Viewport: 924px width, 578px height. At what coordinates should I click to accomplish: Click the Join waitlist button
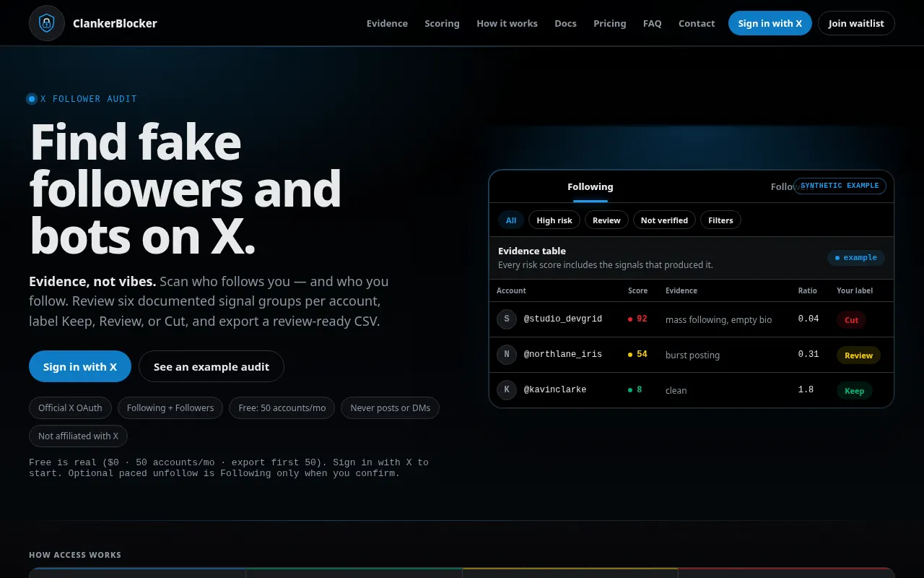click(x=856, y=23)
